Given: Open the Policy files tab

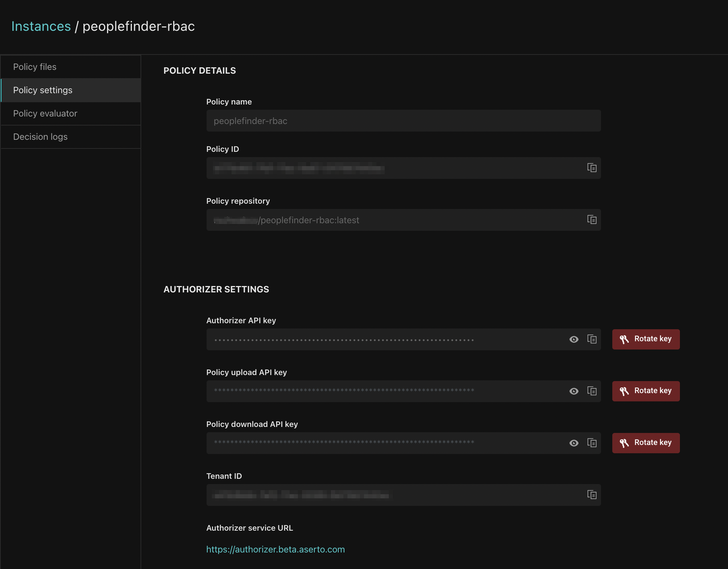Looking at the screenshot, I should coord(35,67).
